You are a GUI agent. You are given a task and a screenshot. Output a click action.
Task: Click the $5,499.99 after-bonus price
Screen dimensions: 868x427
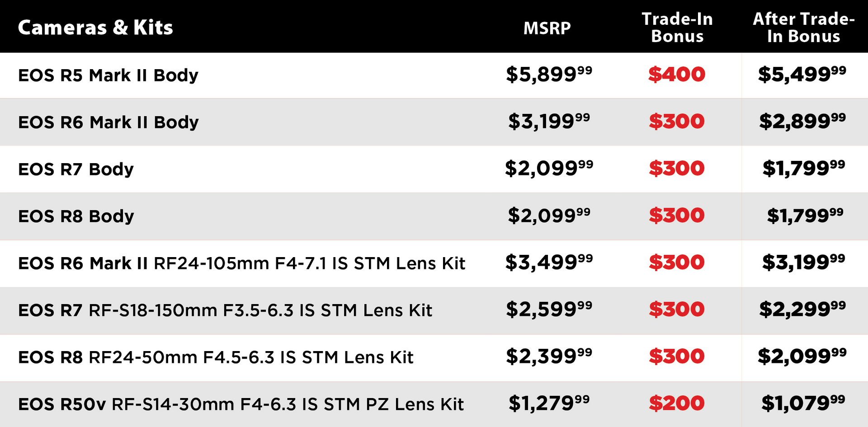(x=802, y=74)
